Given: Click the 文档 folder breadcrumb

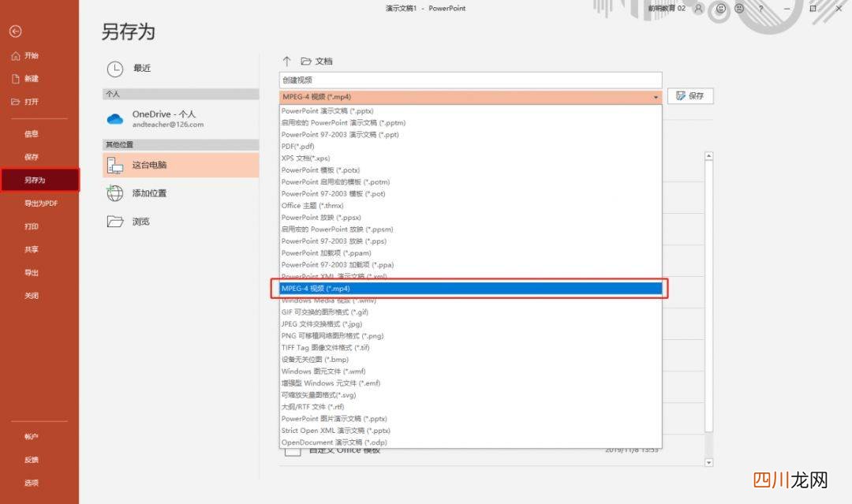Looking at the screenshot, I should [x=317, y=61].
